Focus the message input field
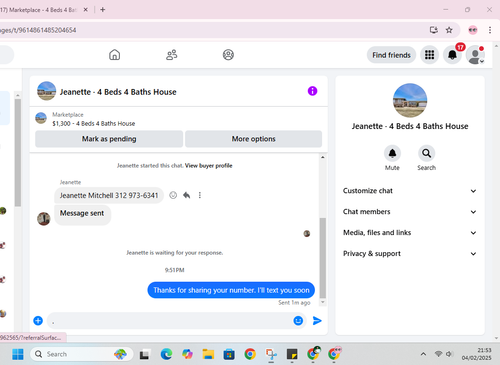Image resolution: width=500 pixels, height=365 pixels. (x=170, y=321)
